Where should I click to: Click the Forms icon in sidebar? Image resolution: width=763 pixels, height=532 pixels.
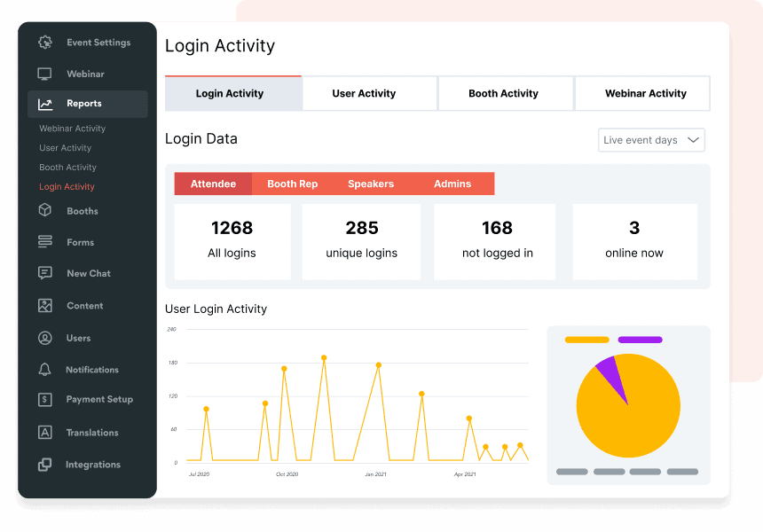tap(45, 242)
